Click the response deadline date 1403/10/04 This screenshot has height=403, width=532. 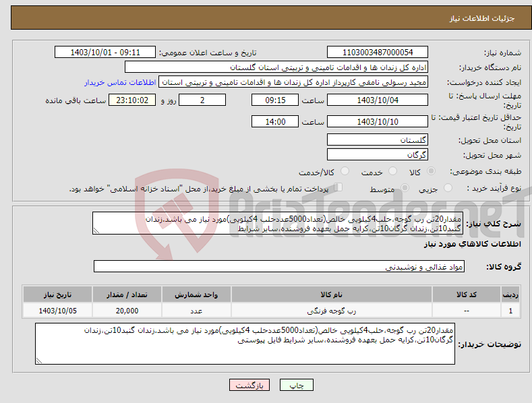pos(378,100)
